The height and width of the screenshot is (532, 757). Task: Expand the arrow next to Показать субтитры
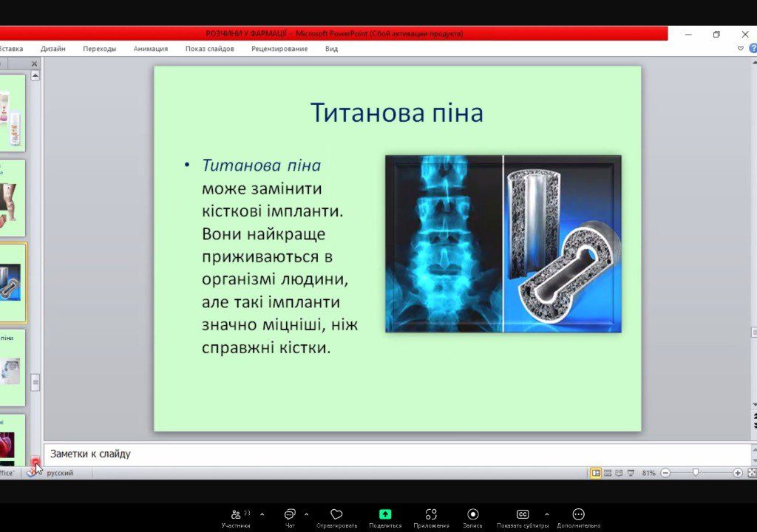pyautogui.click(x=546, y=514)
